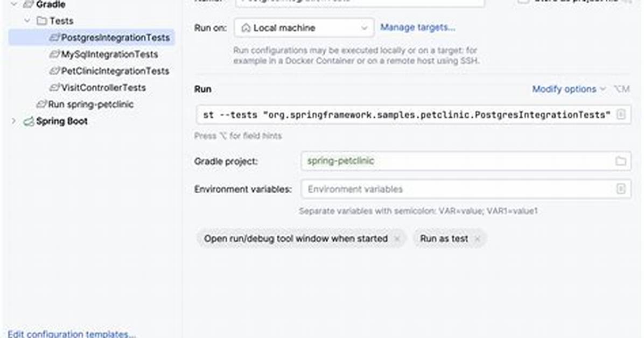Select PostgresIntegrationTests configuration
This screenshot has width=644, height=338.
pos(92,37)
